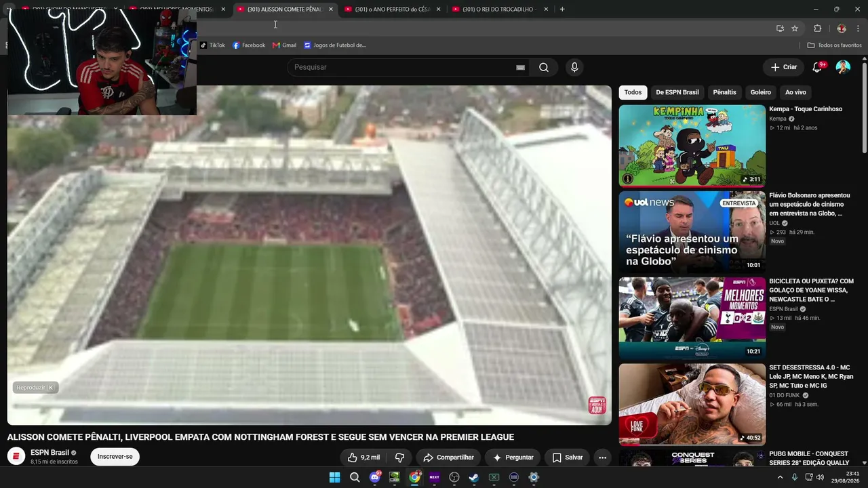The width and height of the screenshot is (868, 488).
Task: Open the '01 DO FUNK' channel name
Action: pyautogui.click(x=785, y=395)
